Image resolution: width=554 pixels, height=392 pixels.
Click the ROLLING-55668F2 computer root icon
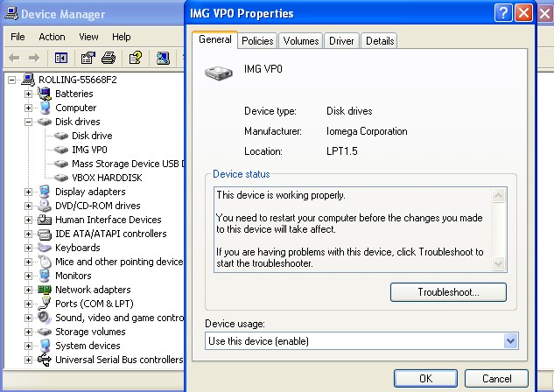(x=28, y=80)
